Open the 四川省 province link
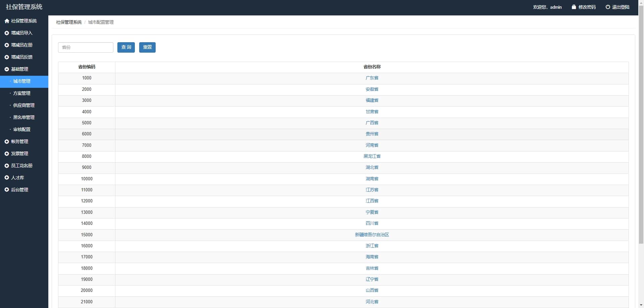This screenshot has width=644, height=308. (x=372, y=223)
